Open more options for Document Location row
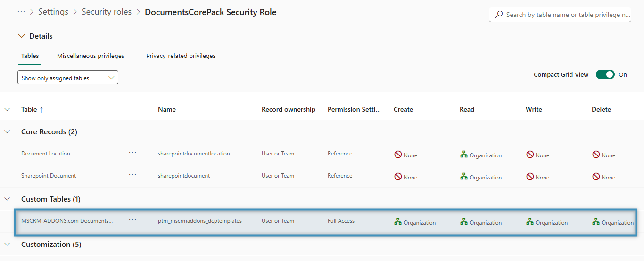This screenshot has height=261, width=644. [x=132, y=152]
